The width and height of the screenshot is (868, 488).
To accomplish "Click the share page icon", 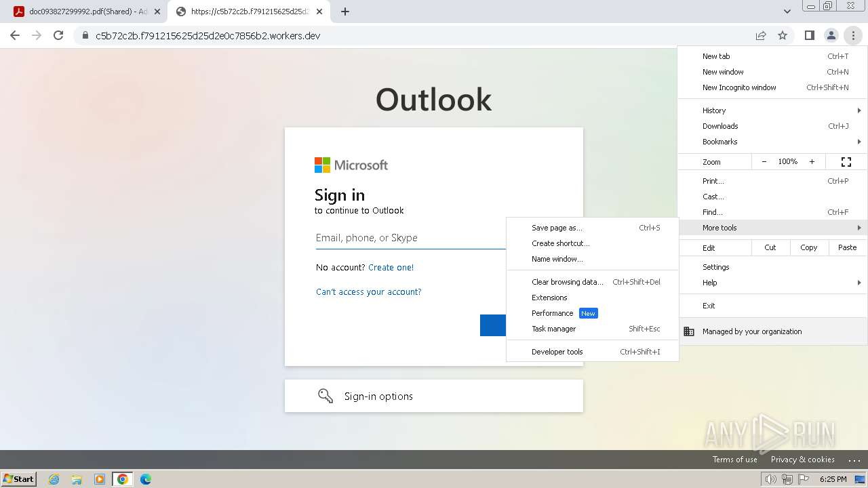I will pyautogui.click(x=761, y=35).
